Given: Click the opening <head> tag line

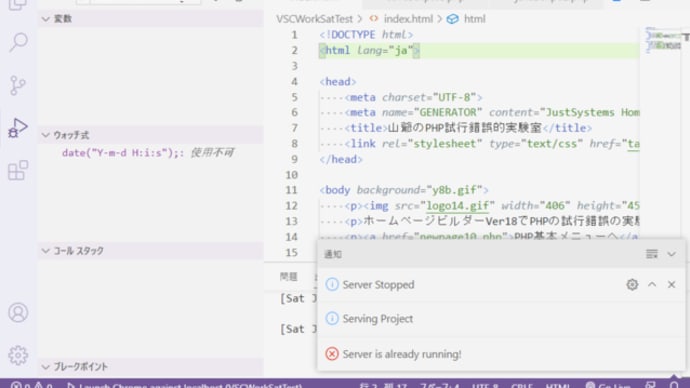Looking at the screenshot, I should 338,82.
